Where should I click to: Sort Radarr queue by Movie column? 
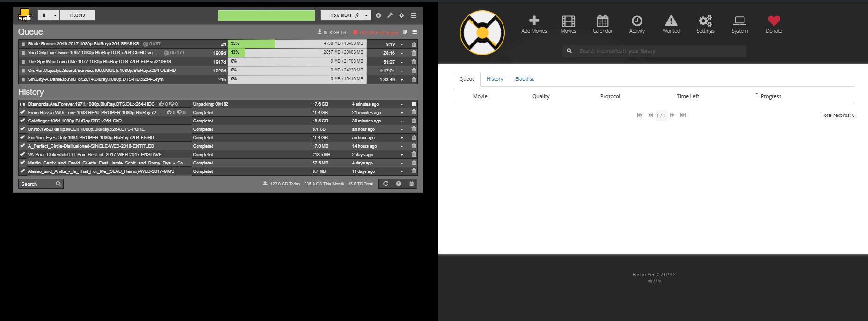click(x=480, y=96)
